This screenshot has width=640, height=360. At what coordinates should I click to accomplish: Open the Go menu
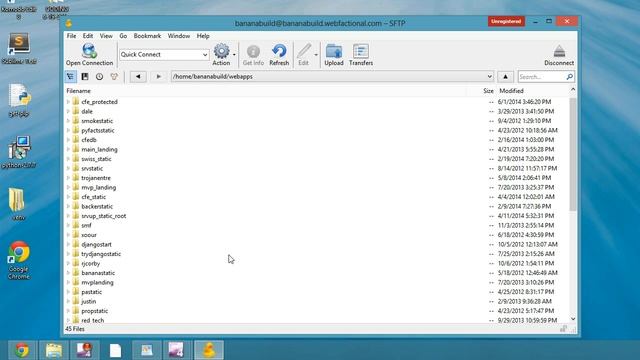123,36
